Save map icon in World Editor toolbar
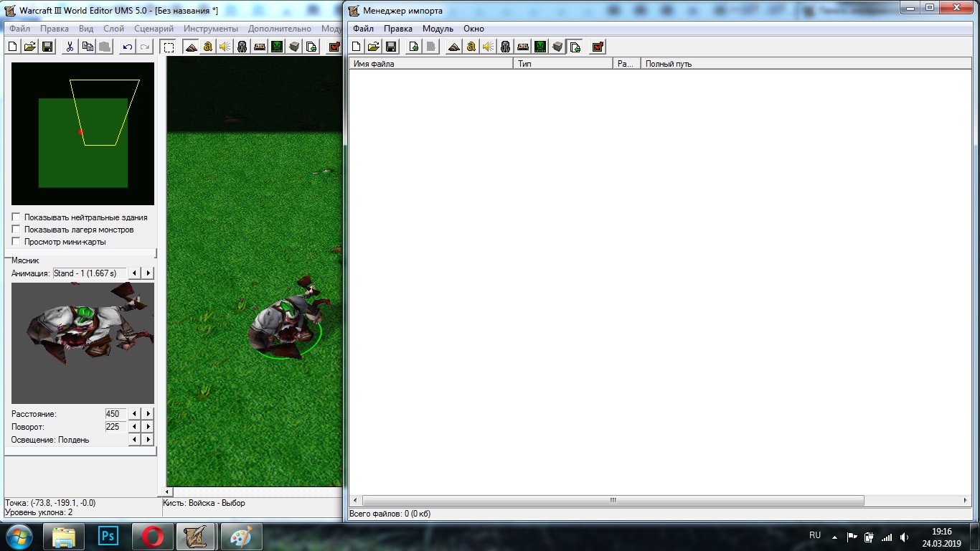 [47, 47]
